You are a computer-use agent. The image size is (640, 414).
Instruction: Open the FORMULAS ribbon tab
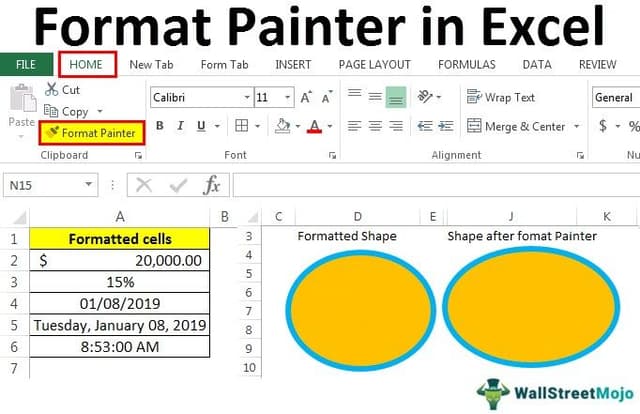point(466,64)
